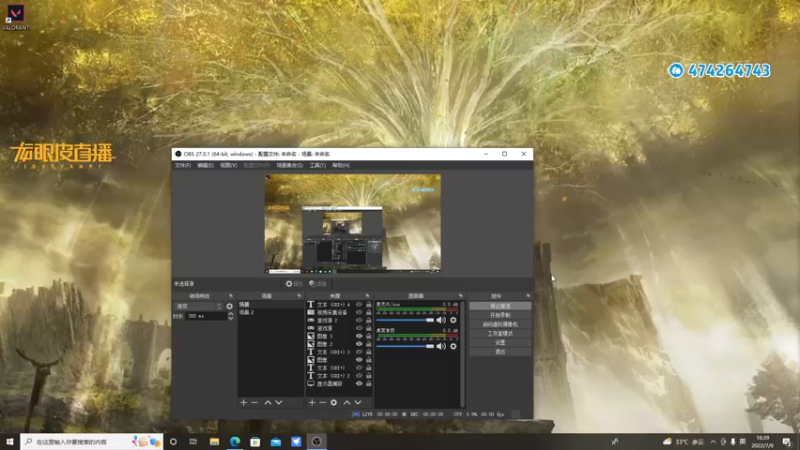Click the 开始录制 button

pos(500,315)
